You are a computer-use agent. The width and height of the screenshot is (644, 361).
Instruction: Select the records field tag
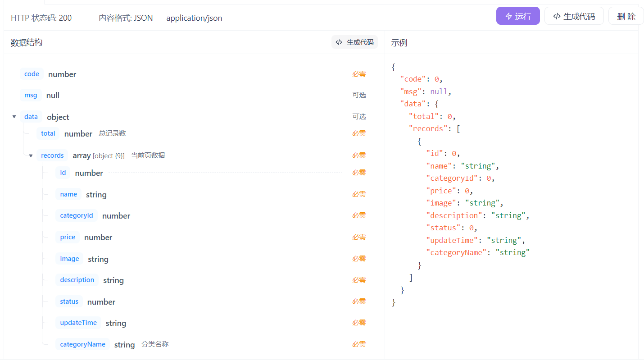point(52,155)
